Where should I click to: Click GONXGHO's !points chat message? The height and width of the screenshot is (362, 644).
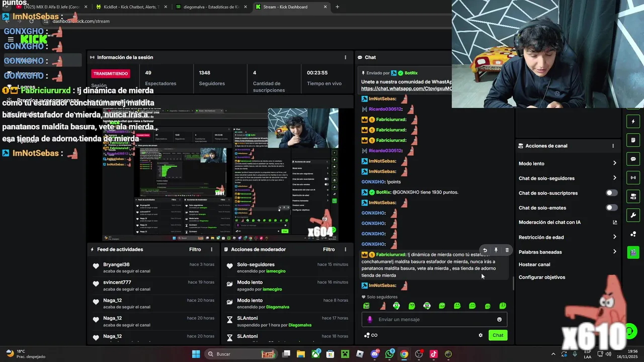[x=381, y=182]
